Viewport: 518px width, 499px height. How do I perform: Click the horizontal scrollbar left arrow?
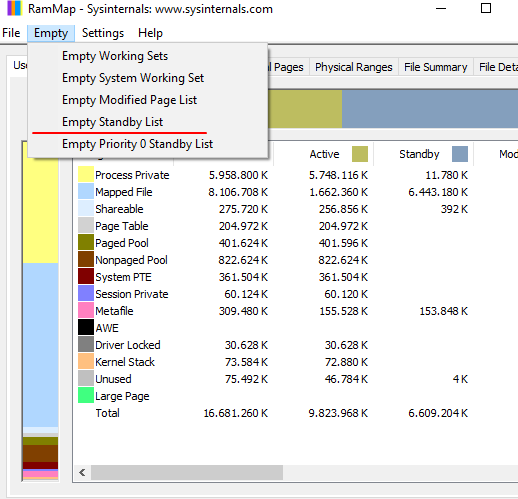(82, 472)
